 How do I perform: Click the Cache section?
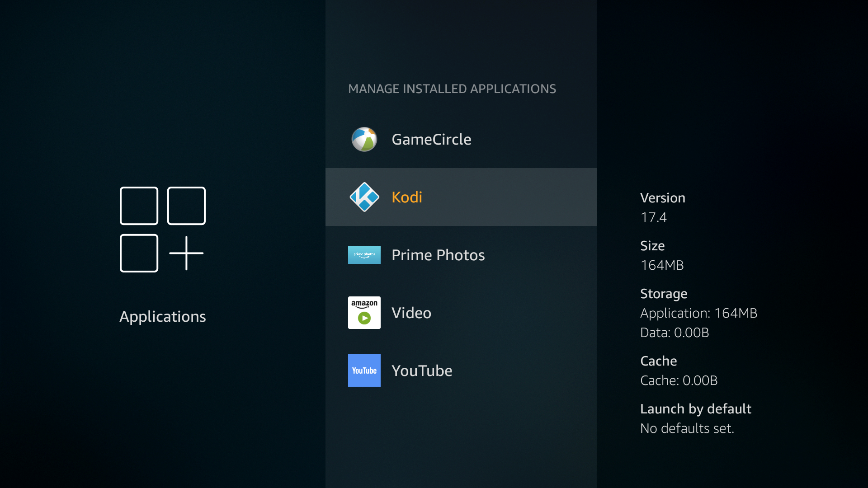tap(658, 361)
